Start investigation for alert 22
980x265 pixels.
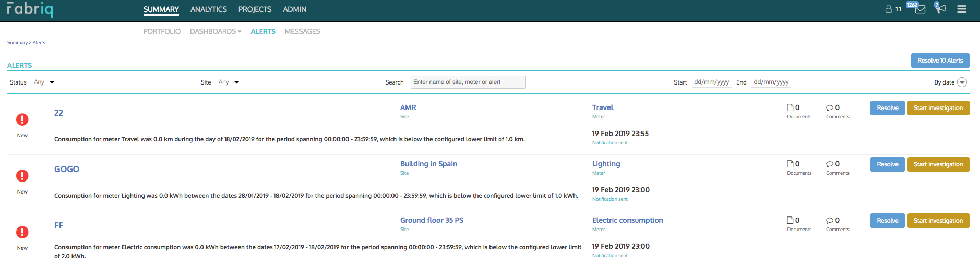point(938,108)
